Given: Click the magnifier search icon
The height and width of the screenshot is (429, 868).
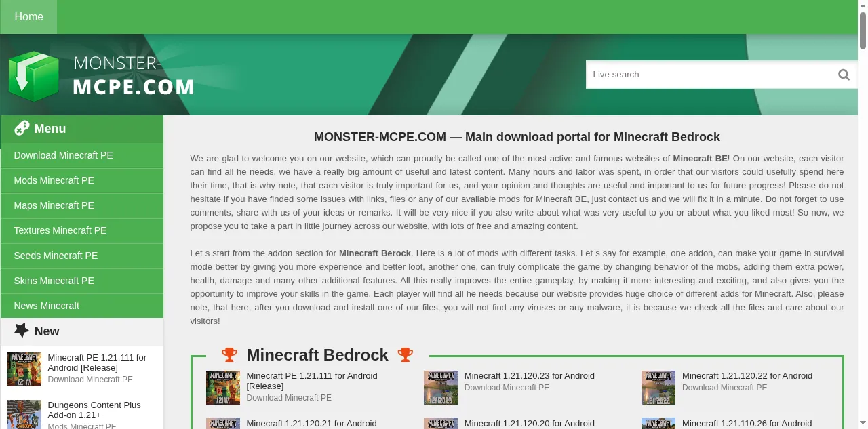Looking at the screenshot, I should click(x=844, y=75).
